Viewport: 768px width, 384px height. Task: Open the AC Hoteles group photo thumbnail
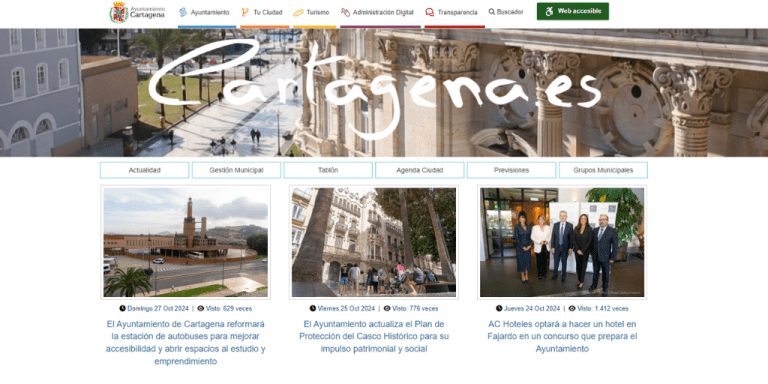tap(562, 242)
